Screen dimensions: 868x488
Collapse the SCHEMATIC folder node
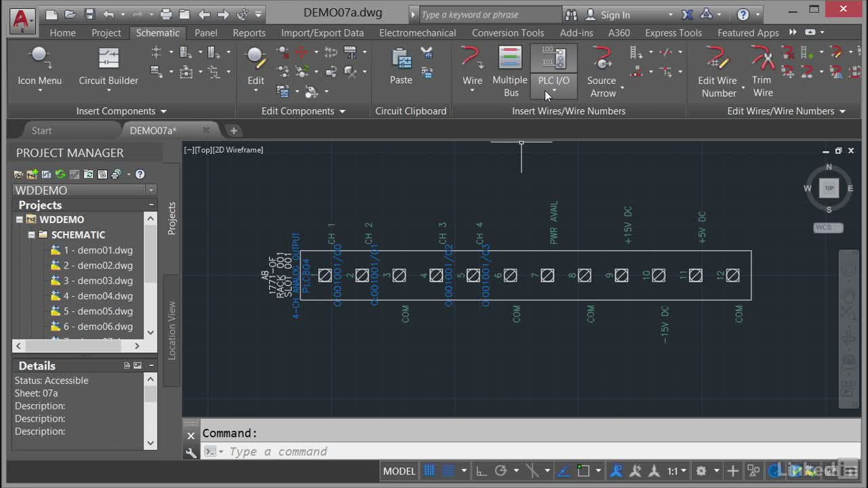coord(31,235)
